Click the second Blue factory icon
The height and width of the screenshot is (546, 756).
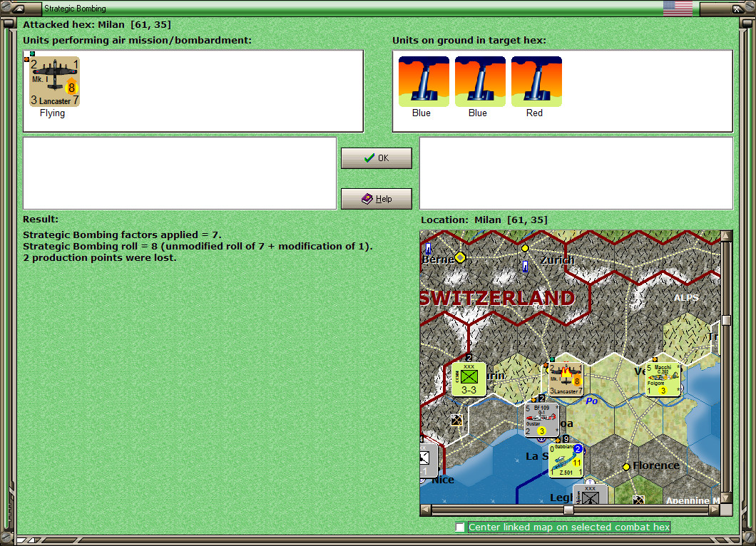pos(480,81)
